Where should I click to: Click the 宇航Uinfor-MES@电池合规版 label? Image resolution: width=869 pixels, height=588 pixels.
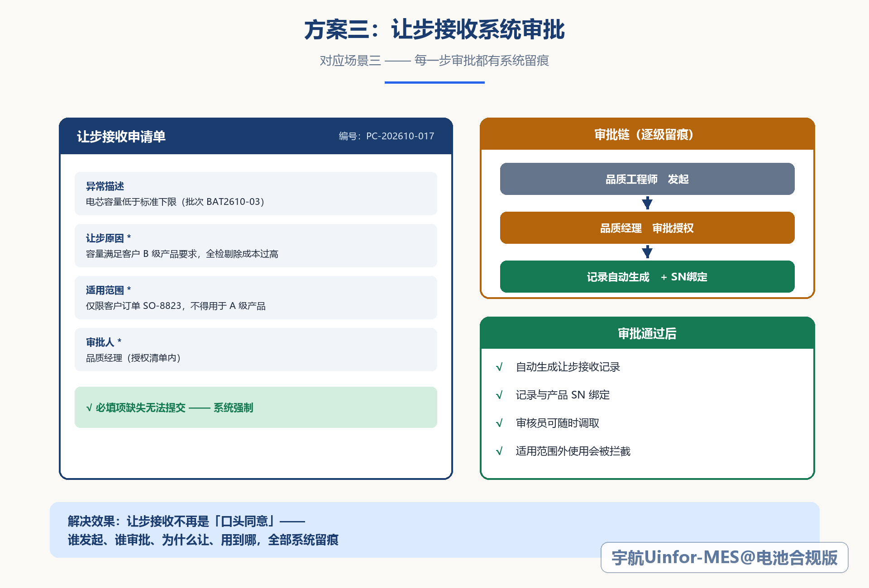pos(725,557)
